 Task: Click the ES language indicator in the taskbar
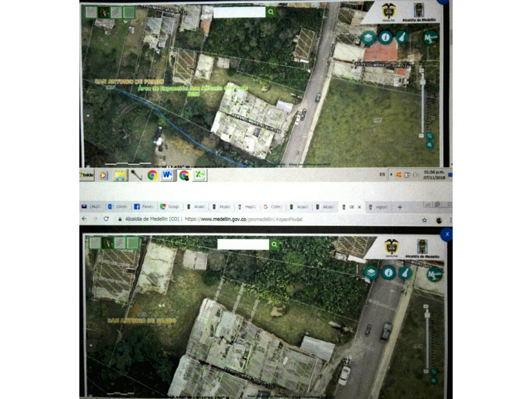click(x=382, y=174)
